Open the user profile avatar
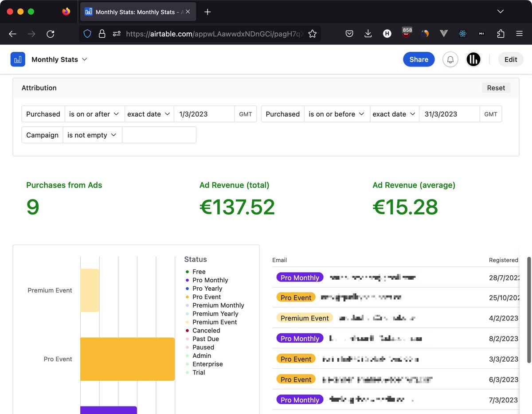 tap(473, 59)
